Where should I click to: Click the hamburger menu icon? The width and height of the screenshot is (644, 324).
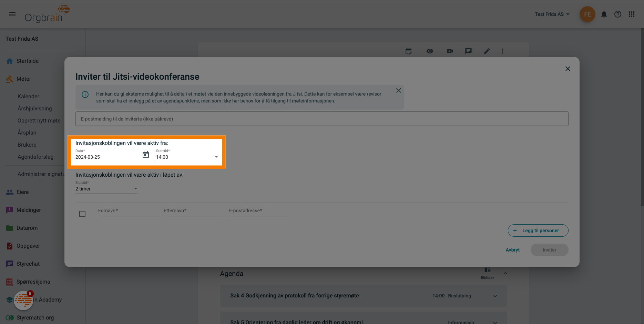[x=12, y=14]
